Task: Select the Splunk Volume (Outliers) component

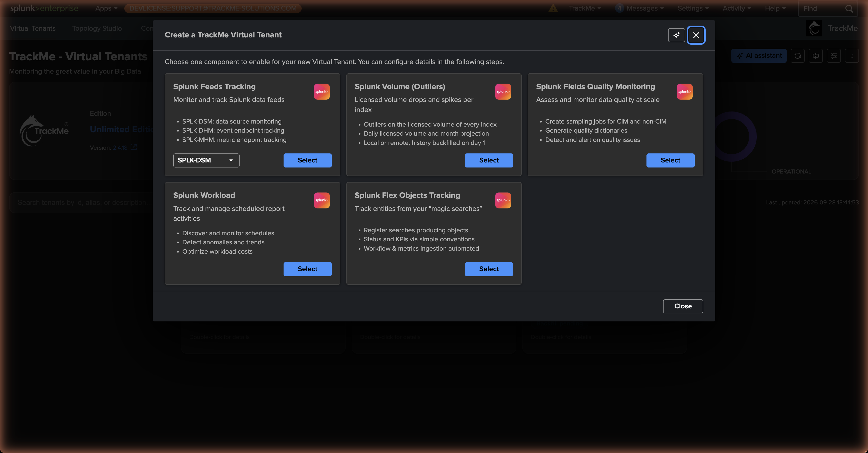Action: pyautogui.click(x=489, y=160)
